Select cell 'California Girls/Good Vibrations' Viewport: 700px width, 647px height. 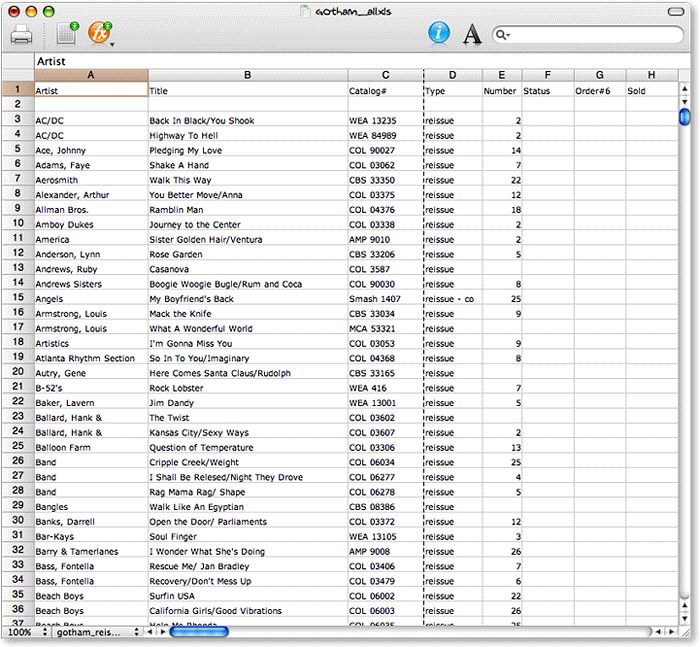tap(248, 611)
